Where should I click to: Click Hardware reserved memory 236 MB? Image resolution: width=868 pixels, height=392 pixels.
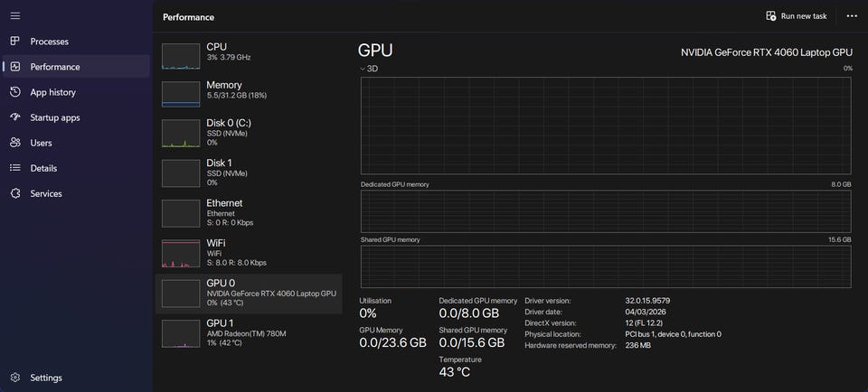pos(637,345)
